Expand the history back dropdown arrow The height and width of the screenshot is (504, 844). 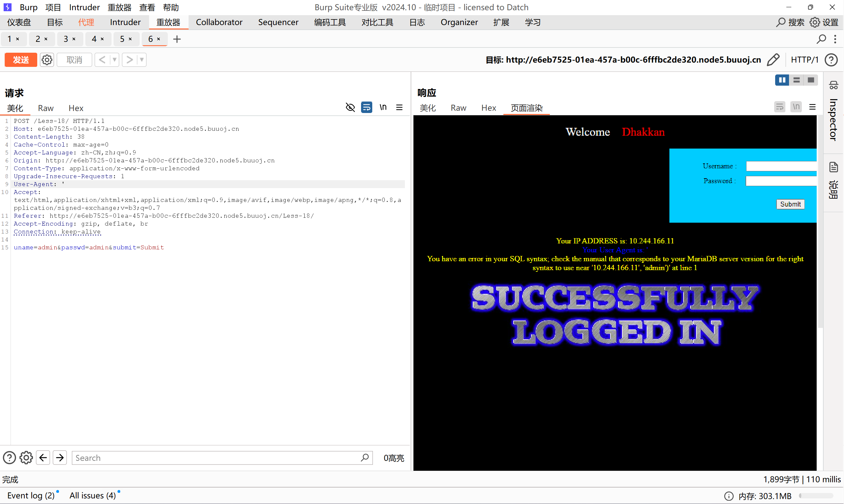click(x=114, y=60)
